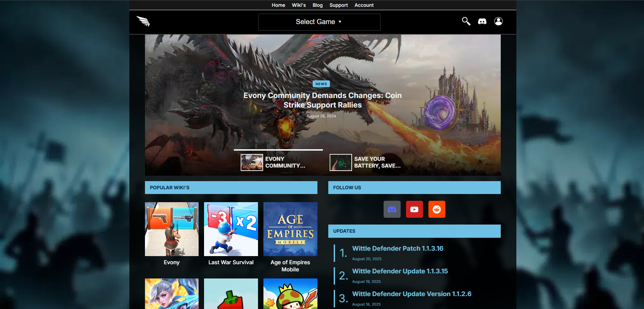Click the Discord icon in header
Screen dimensions: 644x309
click(482, 21)
